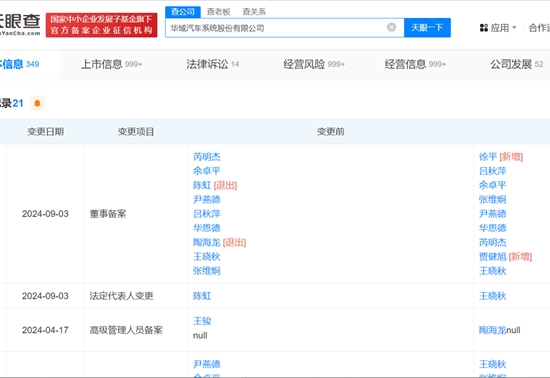Image resolution: width=550 pixels, height=378 pixels.
Task: Open 余卓平 in the before-change column
Action: 207,171
